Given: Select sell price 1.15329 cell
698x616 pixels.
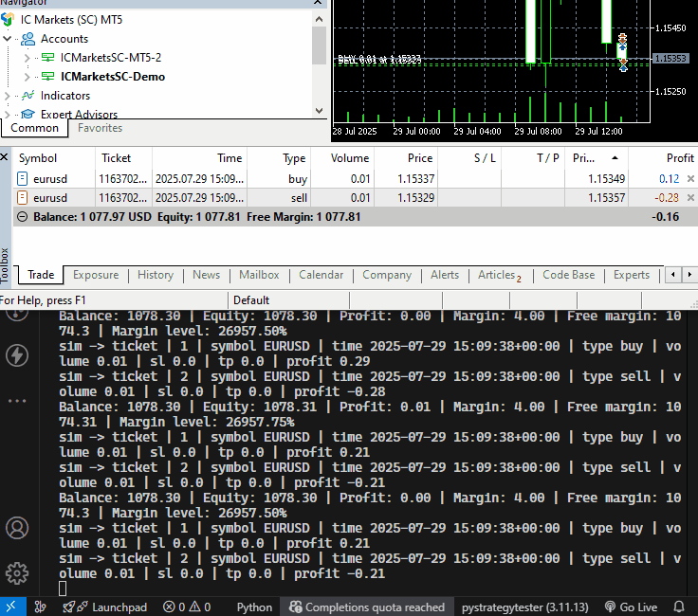Looking at the screenshot, I should tap(415, 198).
